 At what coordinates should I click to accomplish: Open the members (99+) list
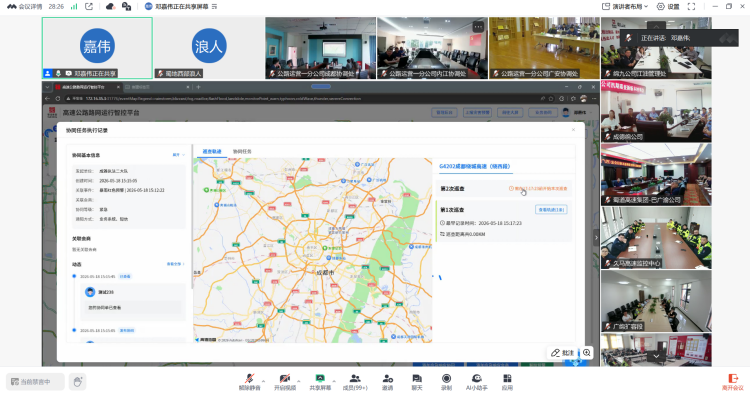tap(355, 382)
